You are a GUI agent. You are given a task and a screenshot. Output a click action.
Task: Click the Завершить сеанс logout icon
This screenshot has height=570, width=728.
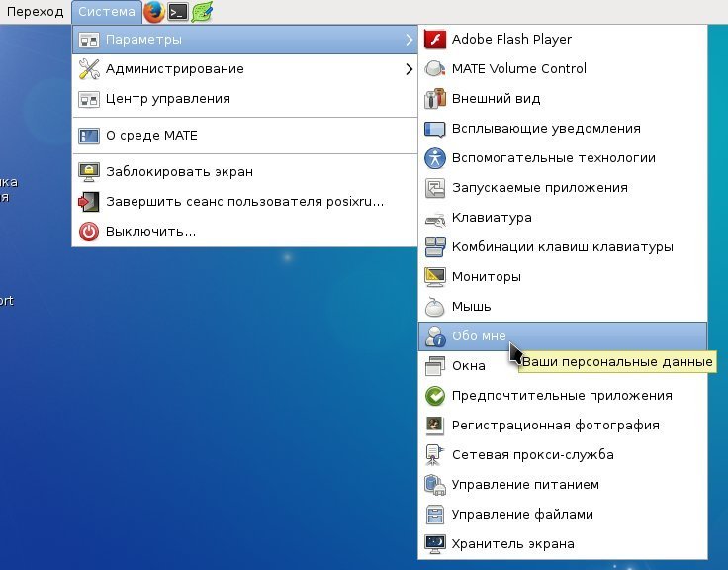[89, 202]
